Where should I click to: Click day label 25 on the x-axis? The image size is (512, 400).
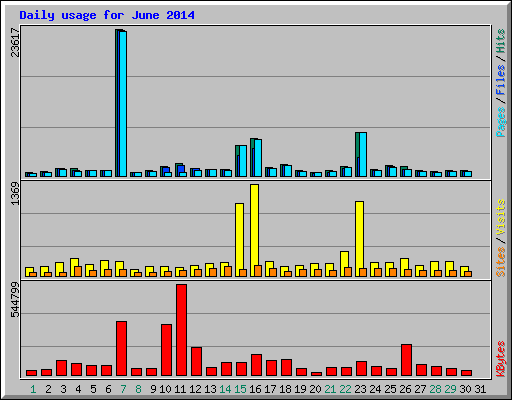pyautogui.click(x=390, y=389)
